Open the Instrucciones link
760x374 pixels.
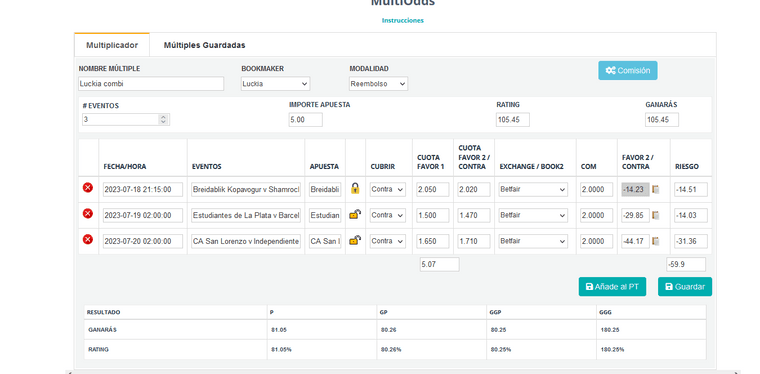(x=403, y=20)
